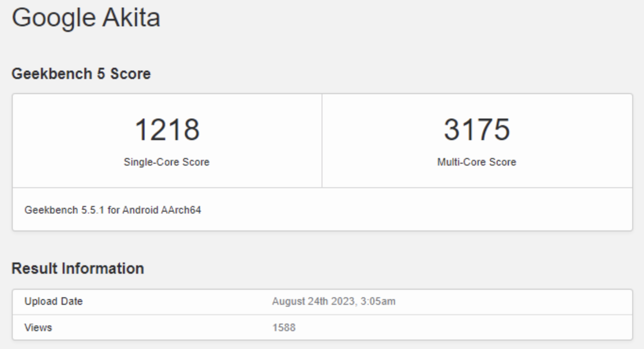Select the 3175 multi-core score number
Viewport: 644px width, 349px height.
pyautogui.click(x=476, y=130)
